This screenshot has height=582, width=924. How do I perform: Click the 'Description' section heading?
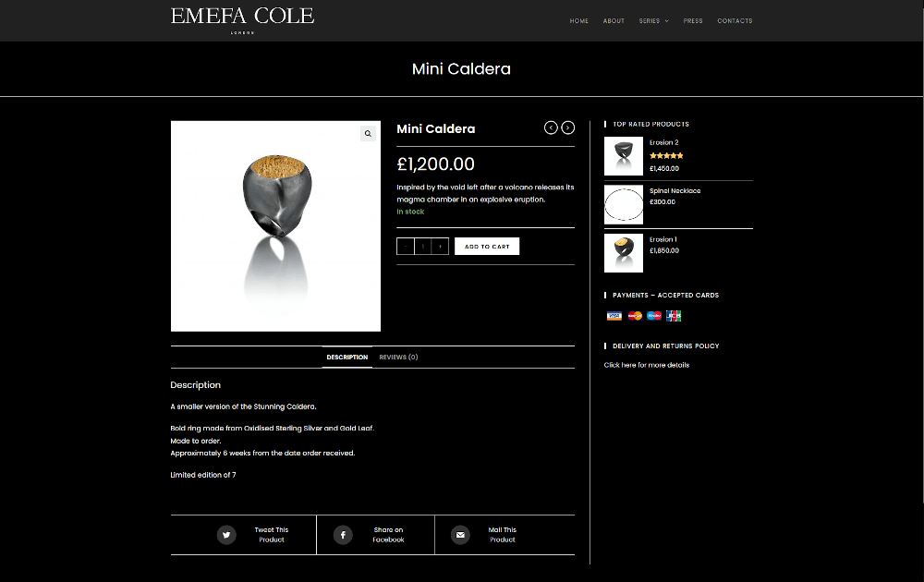(x=196, y=384)
